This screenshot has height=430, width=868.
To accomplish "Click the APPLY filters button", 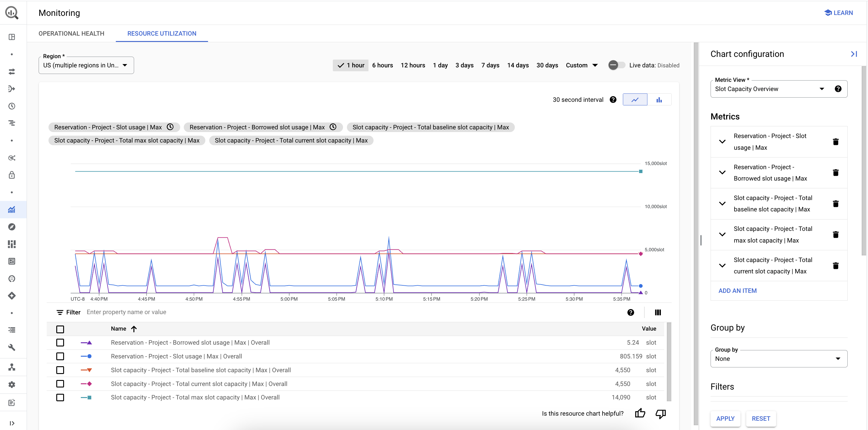I will pyautogui.click(x=726, y=419).
